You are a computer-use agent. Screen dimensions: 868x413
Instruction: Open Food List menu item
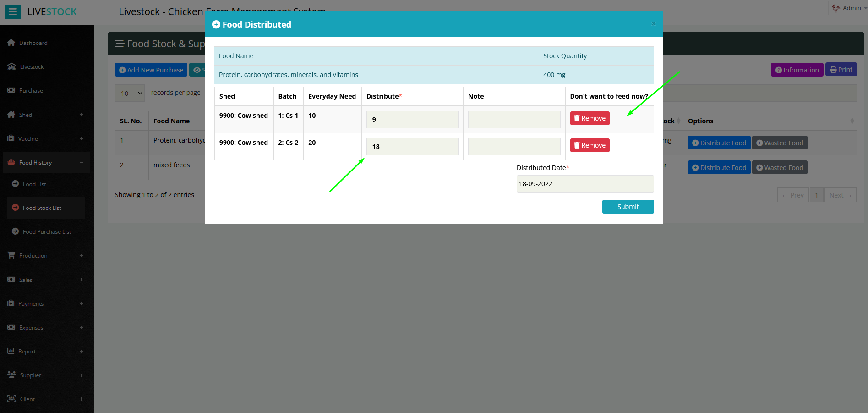point(34,184)
